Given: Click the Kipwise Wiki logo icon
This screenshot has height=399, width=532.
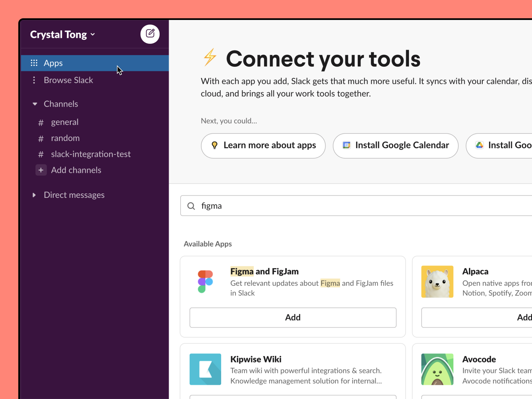Looking at the screenshot, I should tap(205, 369).
